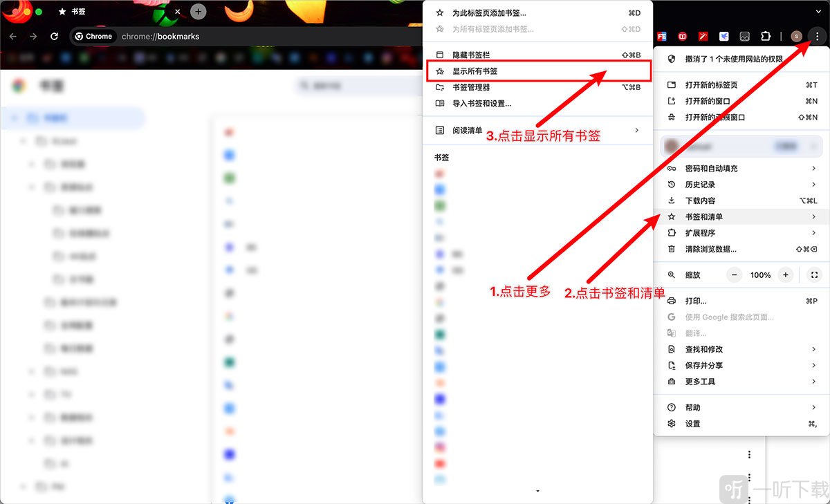Expand 密码和自动填充 submenu
The width and height of the screenshot is (830, 504).
click(x=742, y=169)
